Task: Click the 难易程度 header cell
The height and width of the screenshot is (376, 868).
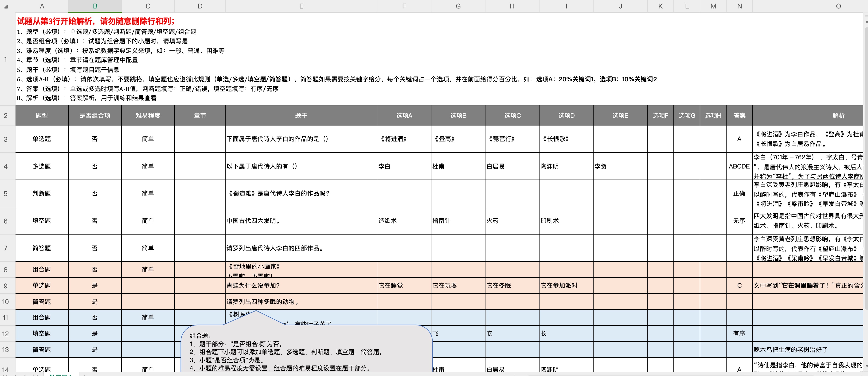Action: [148, 116]
